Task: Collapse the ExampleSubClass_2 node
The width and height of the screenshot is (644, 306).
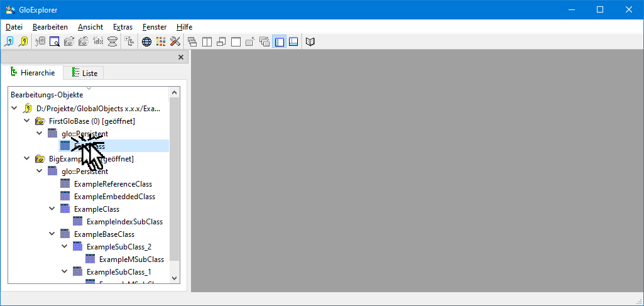Action: [65, 246]
